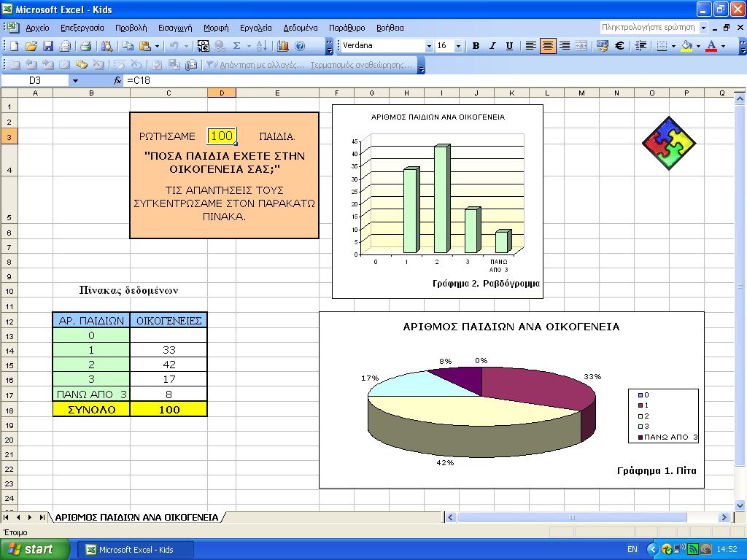Open the Δεδομένα menu
This screenshot has width=747, height=560.
pyautogui.click(x=301, y=28)
